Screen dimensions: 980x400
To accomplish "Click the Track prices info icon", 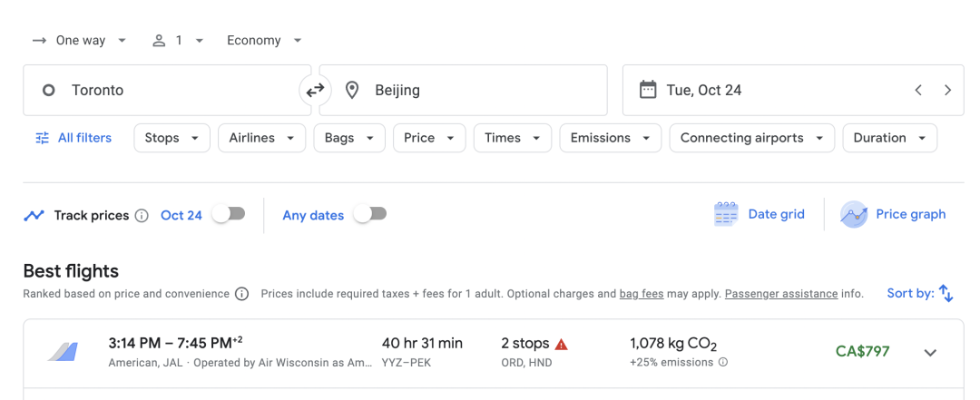I will click(x=142, y=216).
